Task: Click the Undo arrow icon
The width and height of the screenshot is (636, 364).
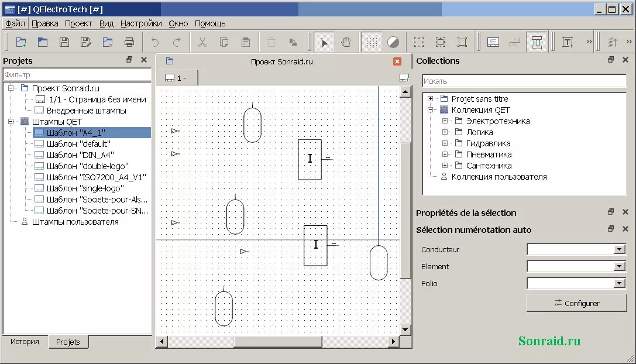Action: 155,42
